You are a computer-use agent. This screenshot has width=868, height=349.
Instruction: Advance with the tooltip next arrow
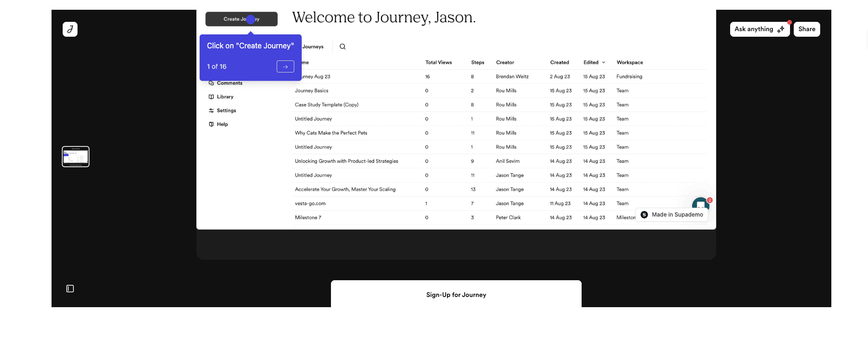(285, 66)
